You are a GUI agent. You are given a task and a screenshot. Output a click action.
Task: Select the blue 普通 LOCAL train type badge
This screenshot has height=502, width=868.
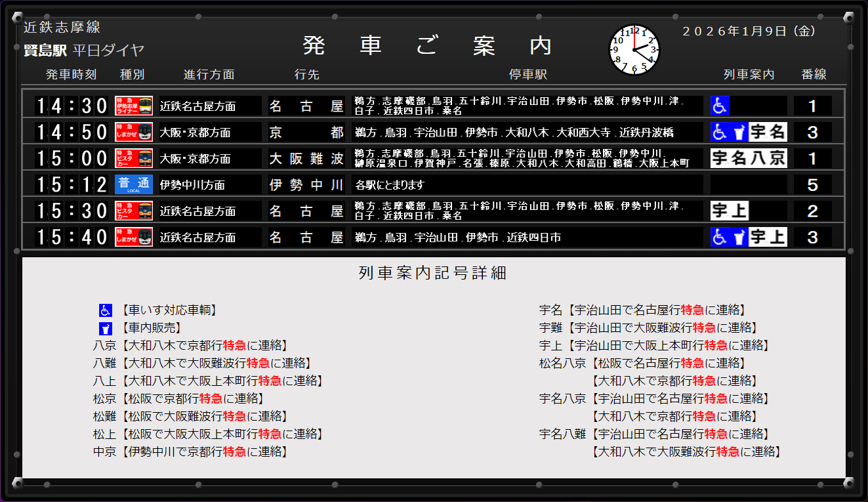[x=134, y=184]
